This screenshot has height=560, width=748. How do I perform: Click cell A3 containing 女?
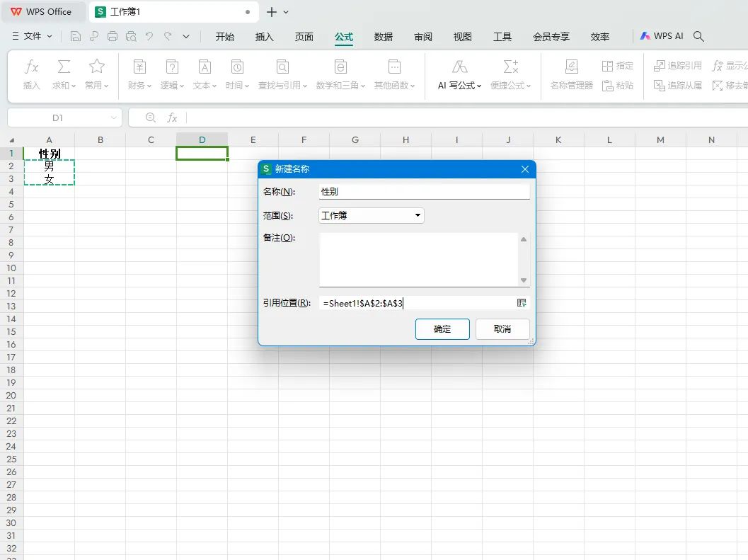pos(49,179)
